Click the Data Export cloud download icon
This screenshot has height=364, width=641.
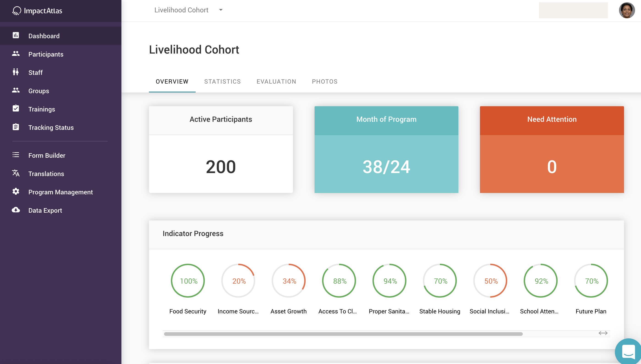(x=16, y=210)
